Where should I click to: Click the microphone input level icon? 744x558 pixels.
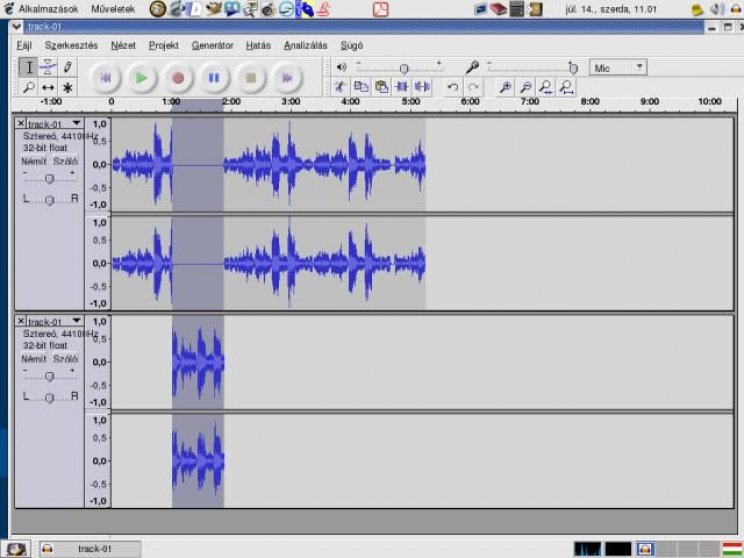pos(472,67)
